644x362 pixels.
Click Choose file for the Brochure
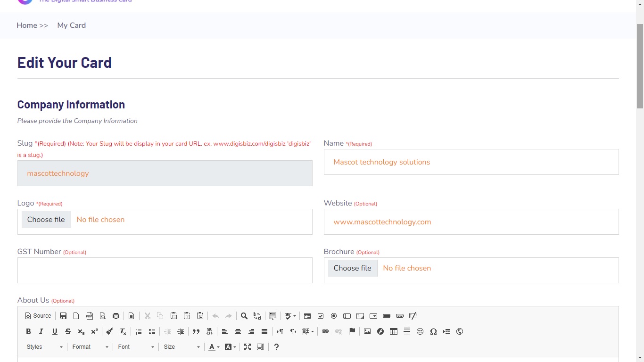(353, 268)
